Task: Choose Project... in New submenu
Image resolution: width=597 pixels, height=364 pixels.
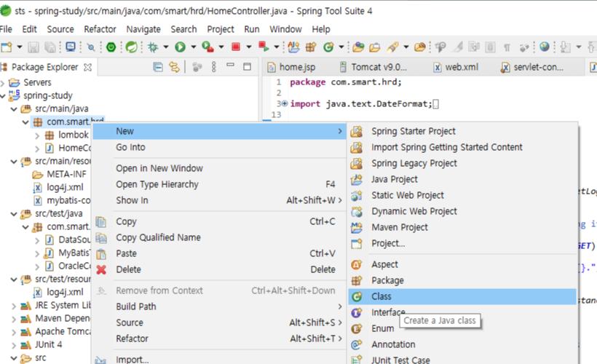Action: click(462, 243)
